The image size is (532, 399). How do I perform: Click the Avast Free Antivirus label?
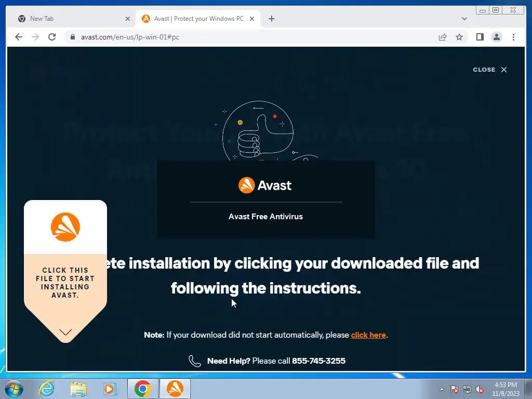[x=265, y=217]
